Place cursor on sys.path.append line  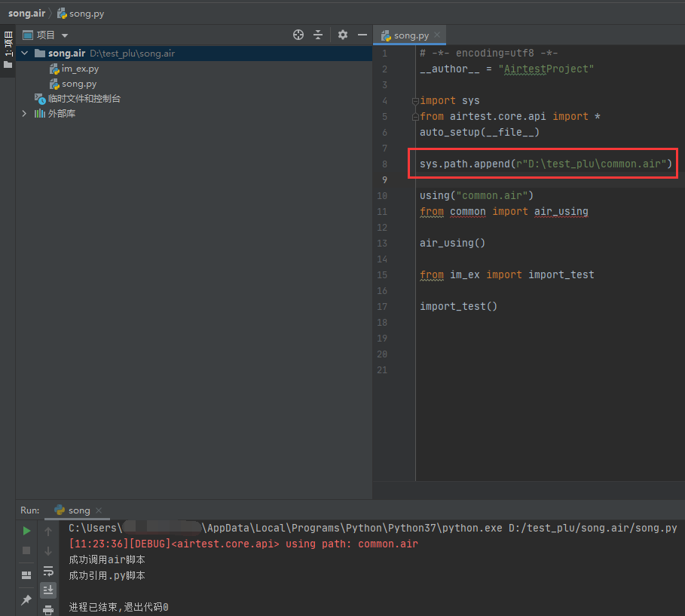click(546, 164)
